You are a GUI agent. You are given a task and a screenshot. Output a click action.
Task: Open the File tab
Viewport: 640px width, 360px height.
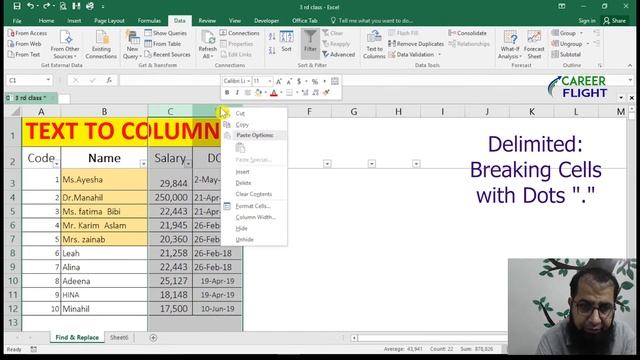17,20
